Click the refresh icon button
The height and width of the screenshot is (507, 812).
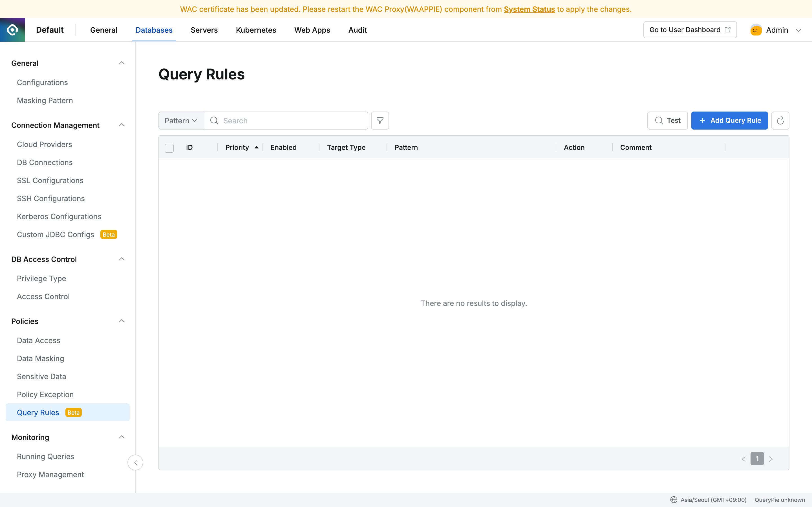780,121
